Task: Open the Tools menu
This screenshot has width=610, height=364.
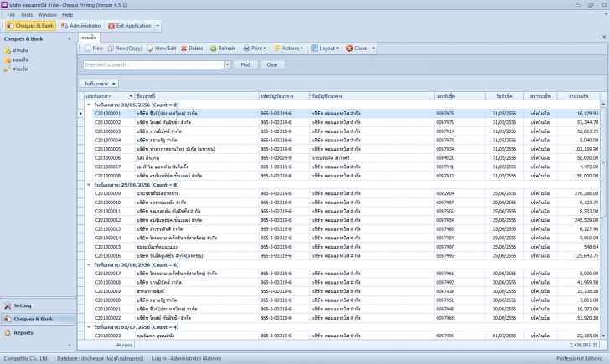Action: pyautogui.click(x=27, y=14)
